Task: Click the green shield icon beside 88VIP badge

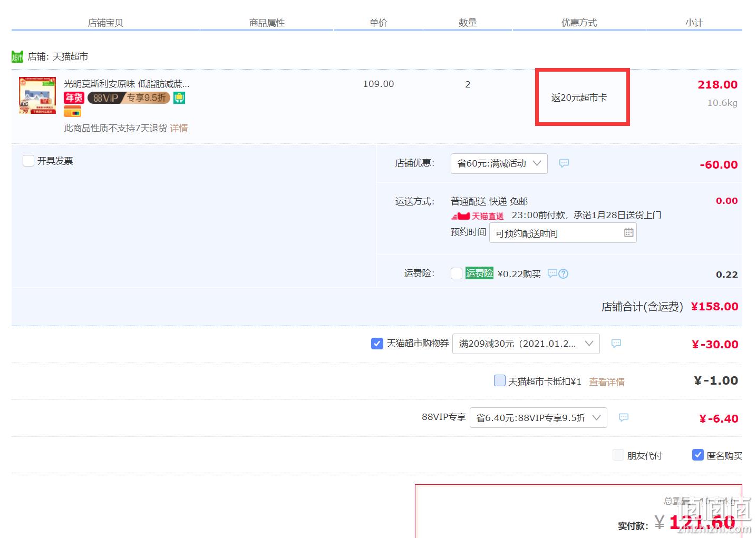Action: coord(179,98)
